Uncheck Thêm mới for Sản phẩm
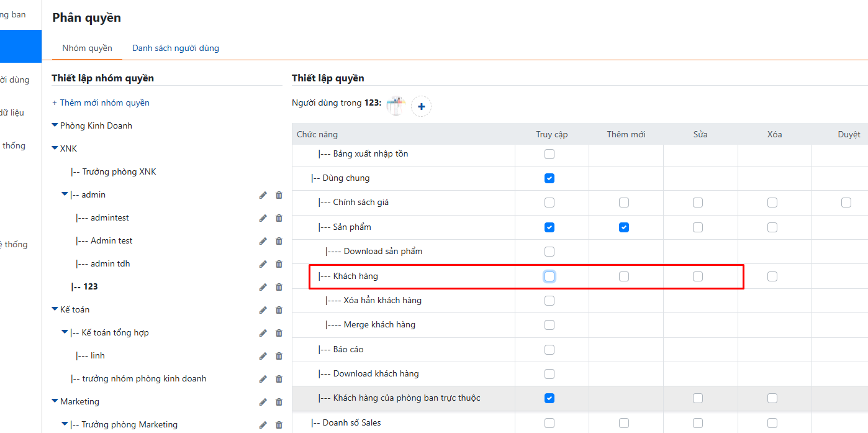The image size is (868, 433). 624,227
